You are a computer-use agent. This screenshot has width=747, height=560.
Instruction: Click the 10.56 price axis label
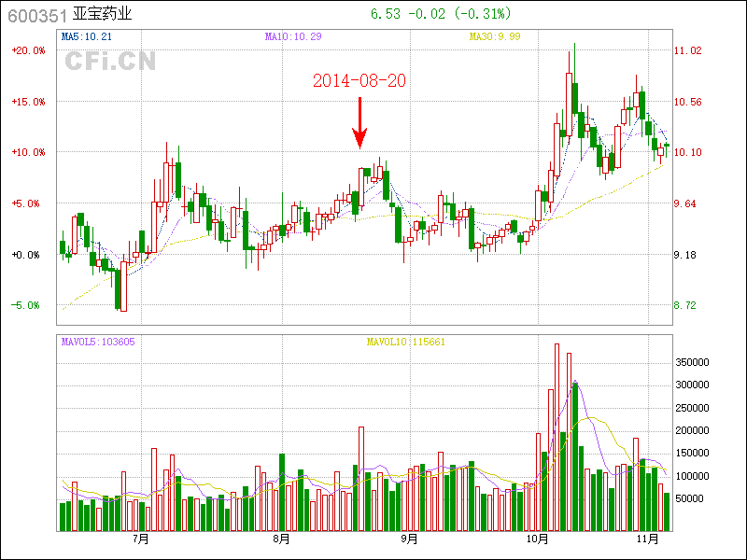point(688,102)
